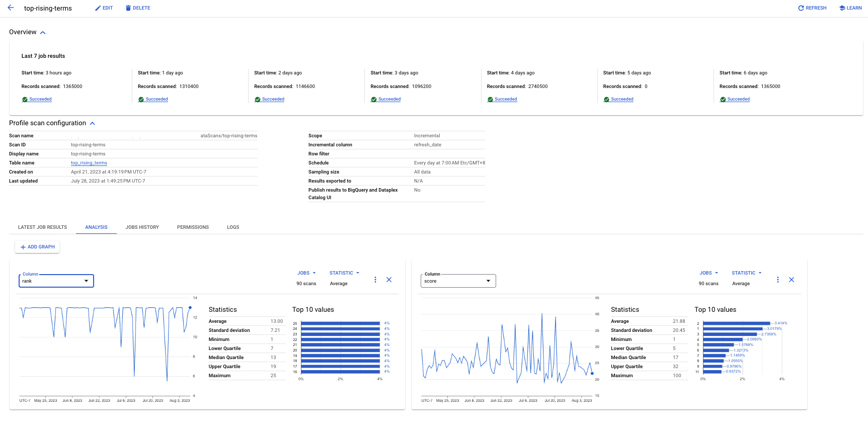Screen dimensions: 868x432
Task: Click the back arrow icon
Action: 11,8
